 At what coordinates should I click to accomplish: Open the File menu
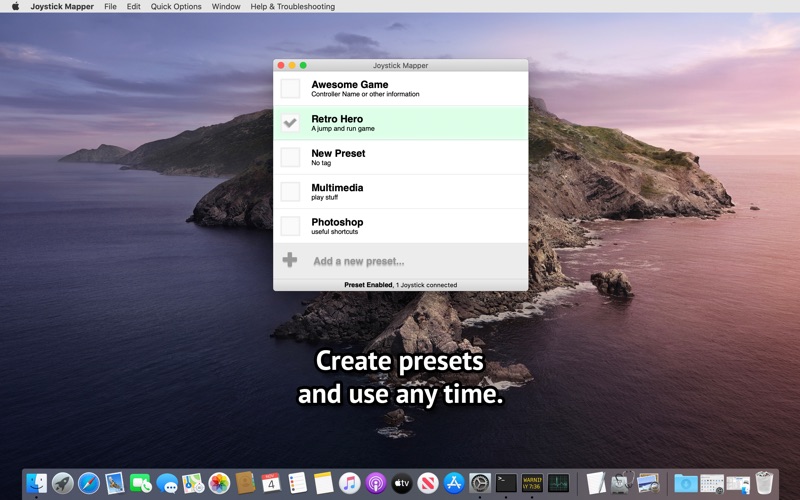tap(110, 7)
